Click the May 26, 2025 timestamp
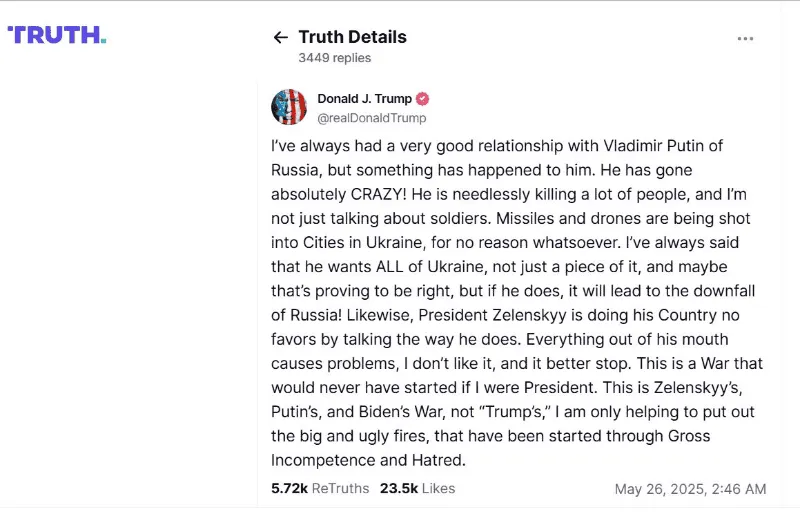The image size is (800, 525). click(x=690, y=489)
